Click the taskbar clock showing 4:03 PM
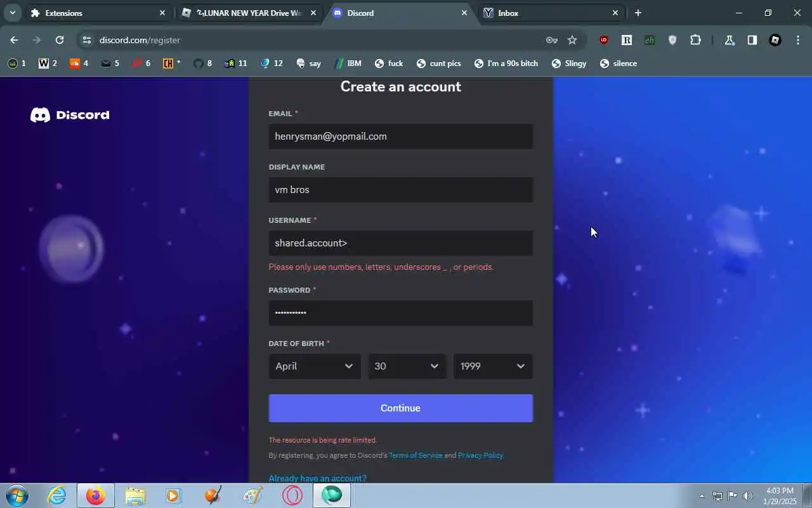 point(780,496)
